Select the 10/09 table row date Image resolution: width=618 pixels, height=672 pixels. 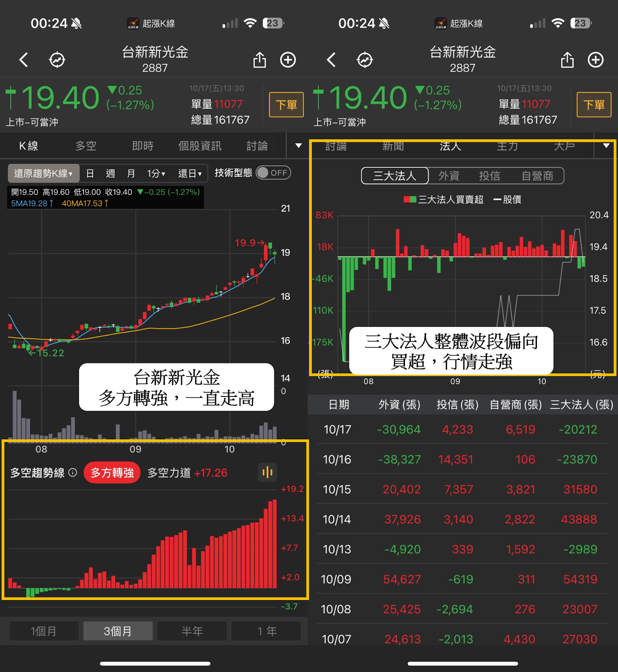[336, 579]
